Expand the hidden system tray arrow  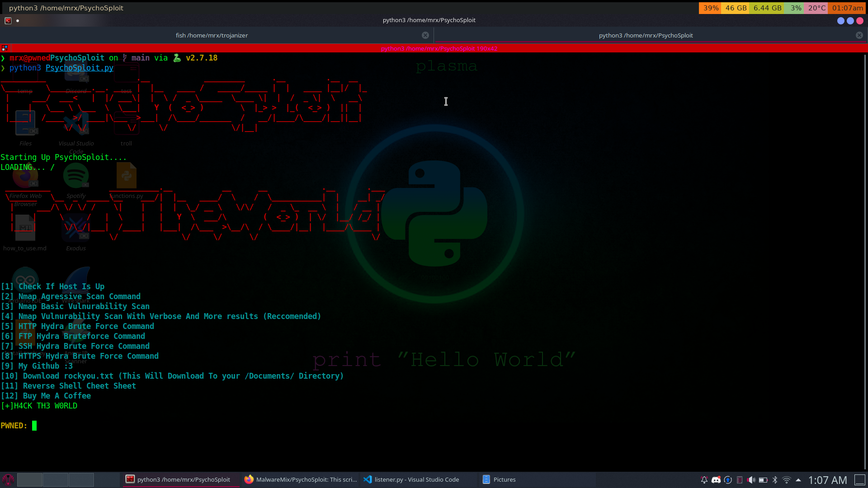pyautogui.click(x=798, y=480)
